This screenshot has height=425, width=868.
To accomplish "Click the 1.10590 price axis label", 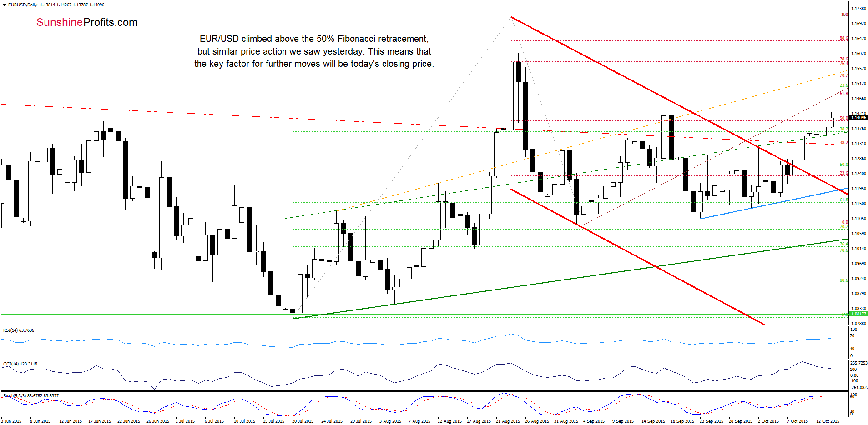I will coord(859,234).
